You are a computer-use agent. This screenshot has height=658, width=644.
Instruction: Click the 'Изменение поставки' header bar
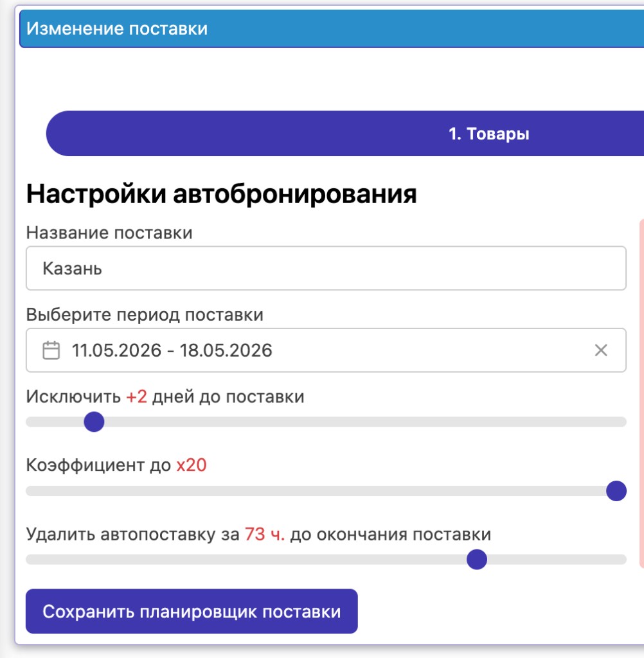(332, 28)
